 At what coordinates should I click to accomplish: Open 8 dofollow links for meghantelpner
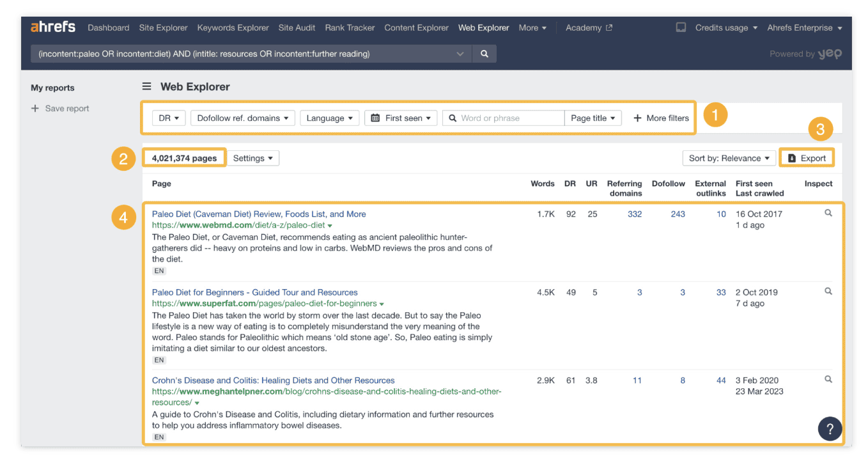pyautogui.click(x=683, y=380)
